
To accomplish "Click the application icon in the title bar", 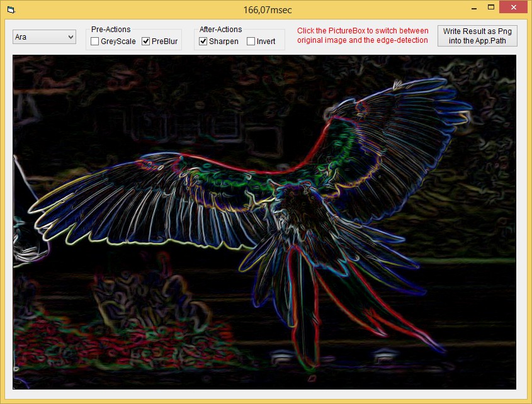I will [x=11, y=9].
